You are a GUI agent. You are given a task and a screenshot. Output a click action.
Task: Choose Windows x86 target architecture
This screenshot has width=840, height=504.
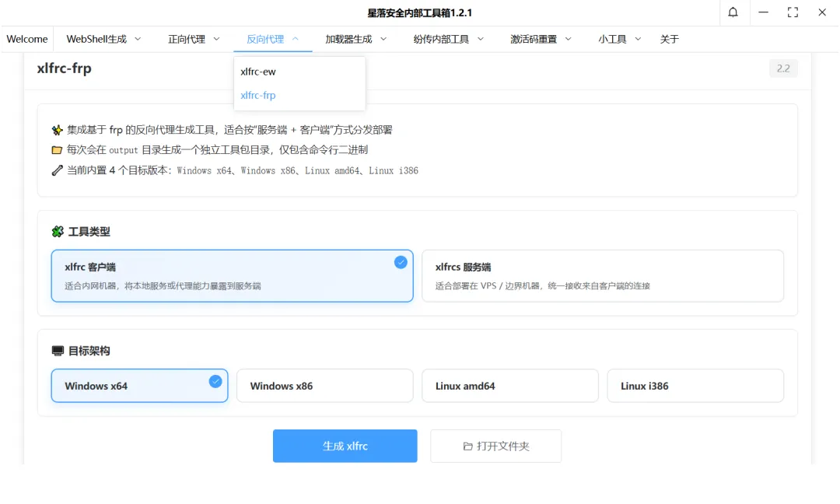click(324, 386)
